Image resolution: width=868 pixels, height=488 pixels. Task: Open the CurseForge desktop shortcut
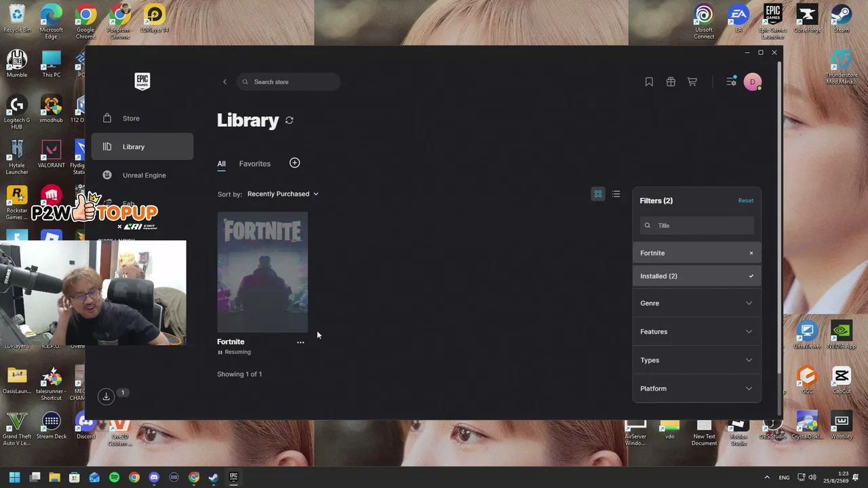coord(807,18)
